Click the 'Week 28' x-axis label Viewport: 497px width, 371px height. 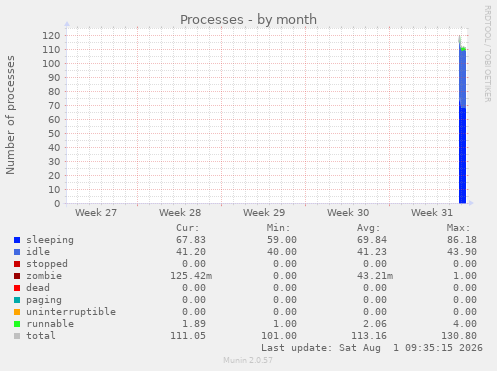(x=180, y=213)
